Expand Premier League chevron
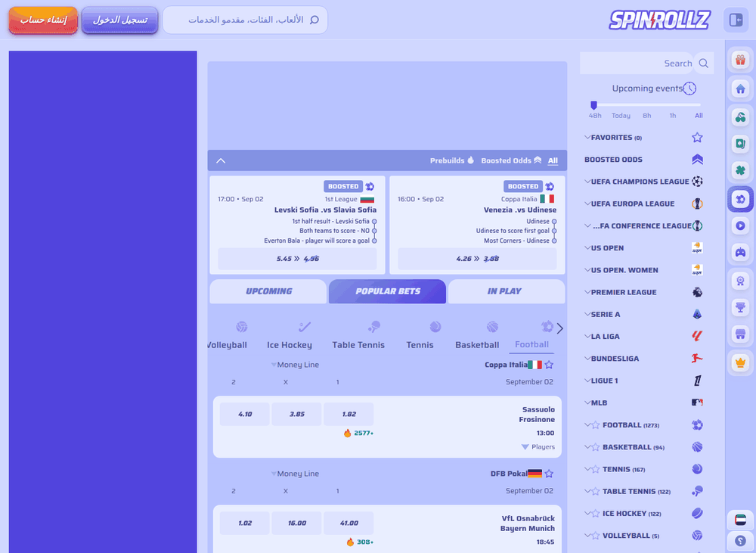This screenshot has width=756, height=553. pos(587,292)
